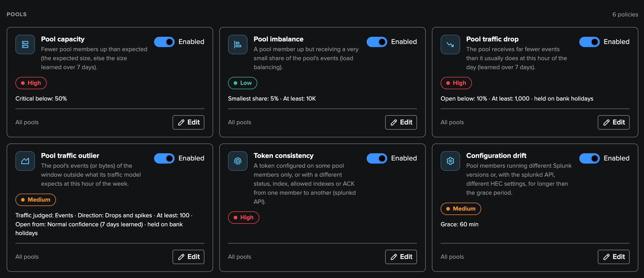This screenshot has width=644, height=278.
Task: Click the Token consistency fingerprint icon
Action: (238, 161)
